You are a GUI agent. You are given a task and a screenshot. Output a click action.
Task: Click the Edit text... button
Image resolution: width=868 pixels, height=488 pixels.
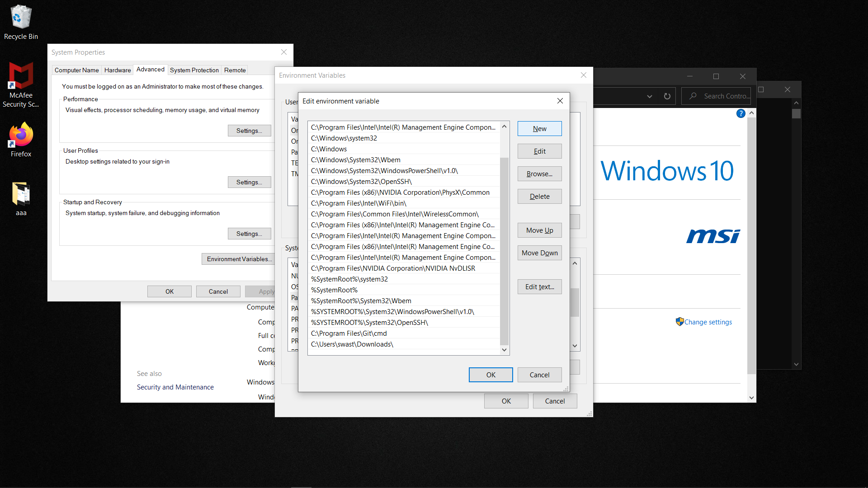point(539,287)
